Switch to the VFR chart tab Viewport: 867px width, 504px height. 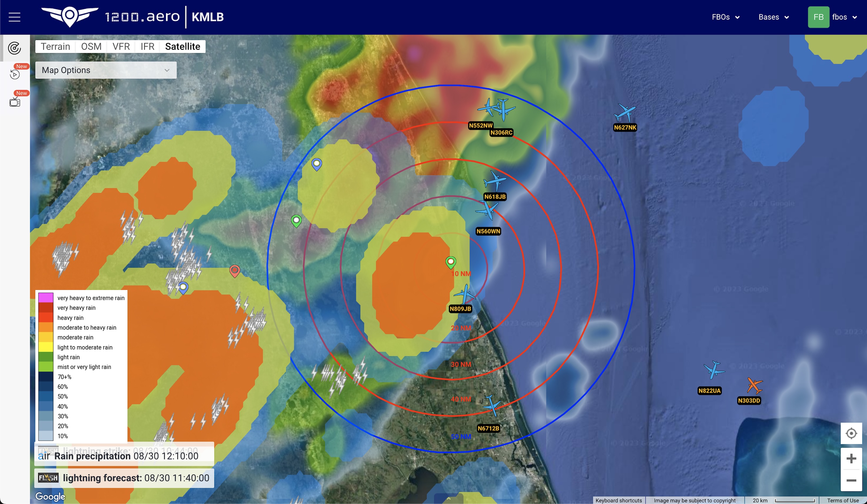tap(121, 46)
